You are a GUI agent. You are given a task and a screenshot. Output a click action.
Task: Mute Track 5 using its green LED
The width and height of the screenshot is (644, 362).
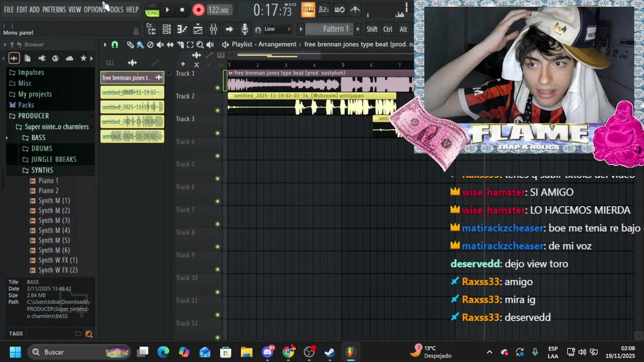pos(217,178)
